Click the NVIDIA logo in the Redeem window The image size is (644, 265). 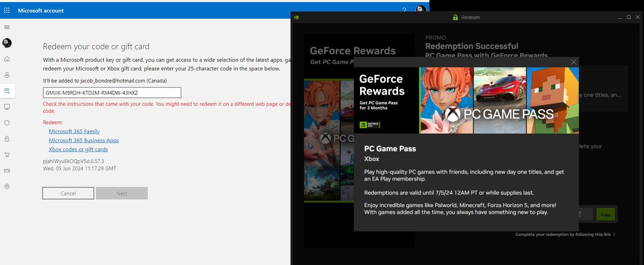(297, 17)
